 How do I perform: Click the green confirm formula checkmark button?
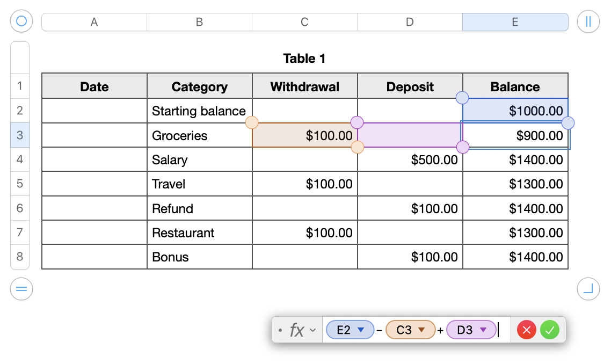click(549, 330)
